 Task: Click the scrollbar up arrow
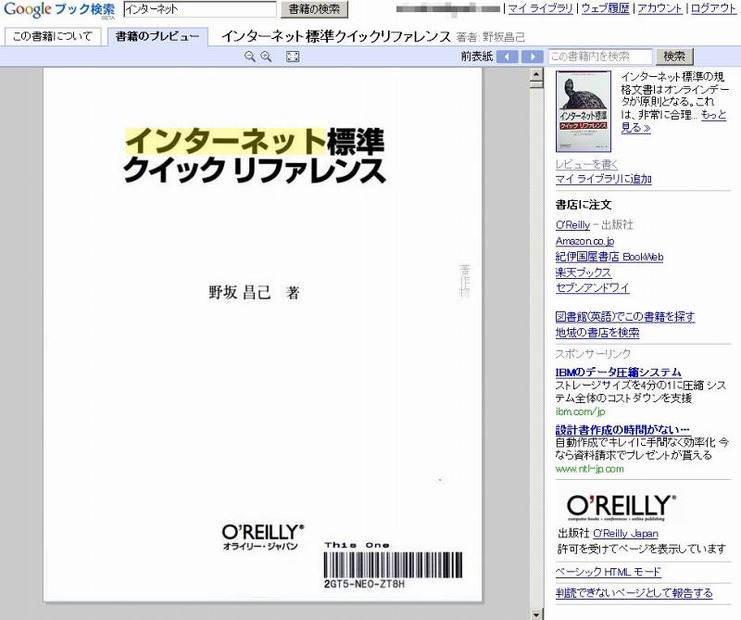[536, 74]
